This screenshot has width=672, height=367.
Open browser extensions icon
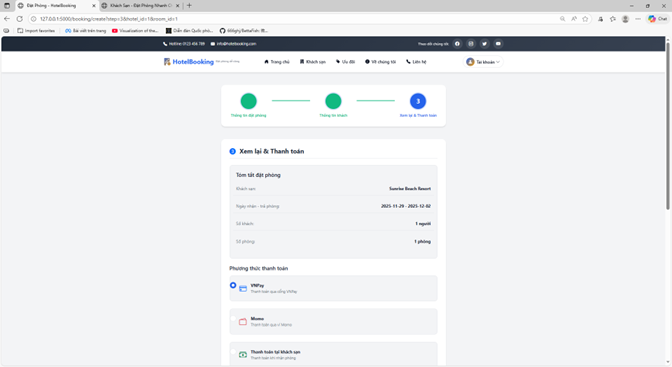600,19
